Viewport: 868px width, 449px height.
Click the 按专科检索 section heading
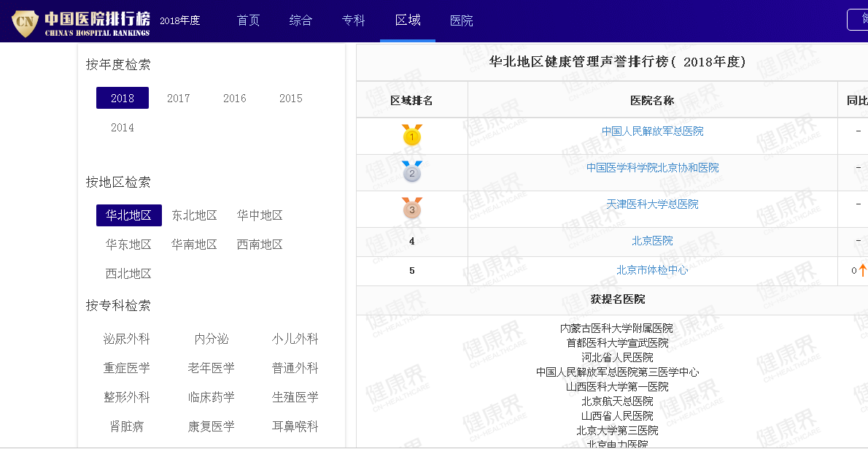pyautogui.click(x=118, y=305)
